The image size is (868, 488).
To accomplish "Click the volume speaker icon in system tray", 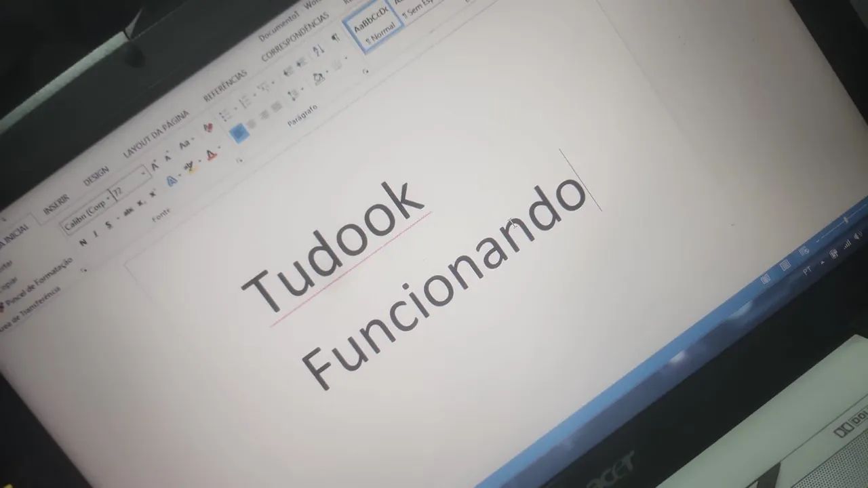I will [x=856, y=235].
